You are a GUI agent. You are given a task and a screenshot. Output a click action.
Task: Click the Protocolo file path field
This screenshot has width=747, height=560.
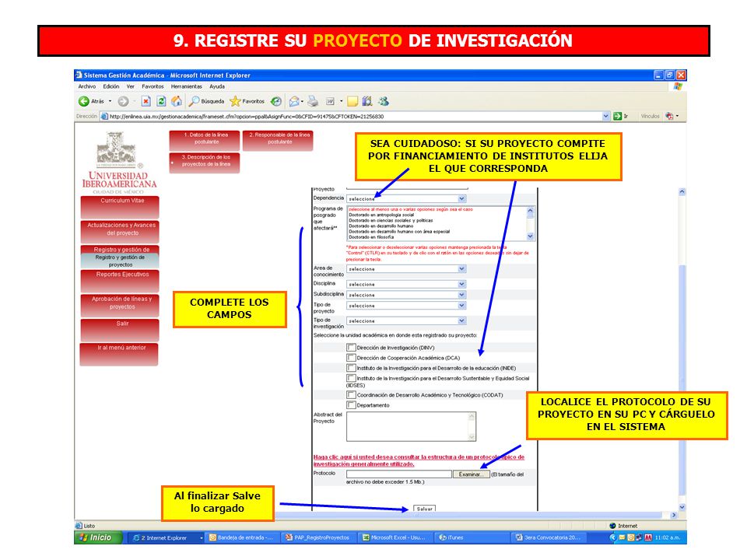coord(398,474)
